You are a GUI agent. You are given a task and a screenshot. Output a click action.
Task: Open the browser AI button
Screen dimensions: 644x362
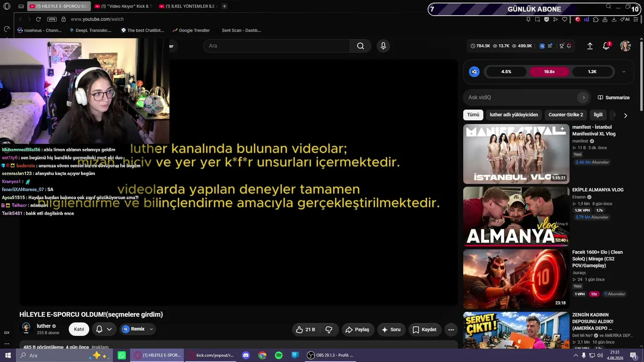coord(625,19)
